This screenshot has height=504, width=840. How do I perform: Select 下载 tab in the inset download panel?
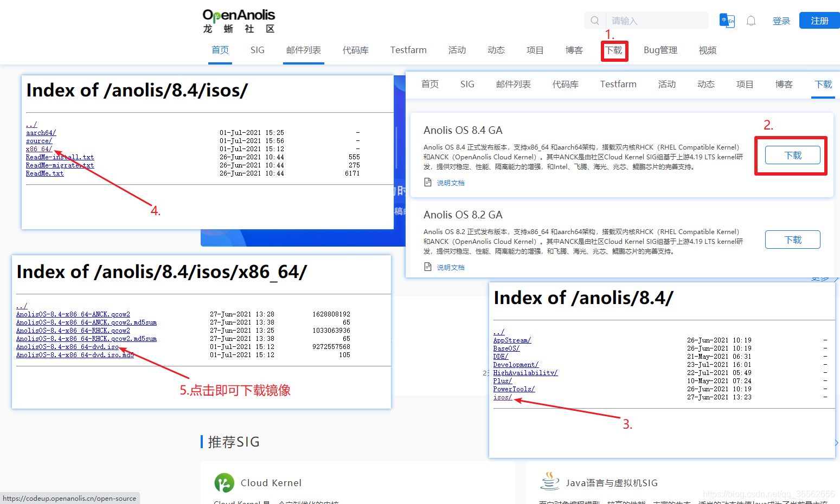pyautogui.click(x=823, y=84)
